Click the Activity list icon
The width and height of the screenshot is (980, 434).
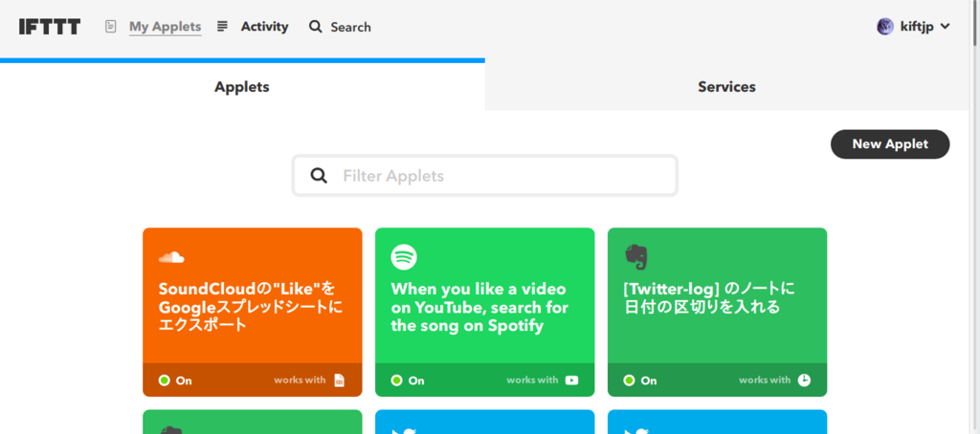coord(223,27)
